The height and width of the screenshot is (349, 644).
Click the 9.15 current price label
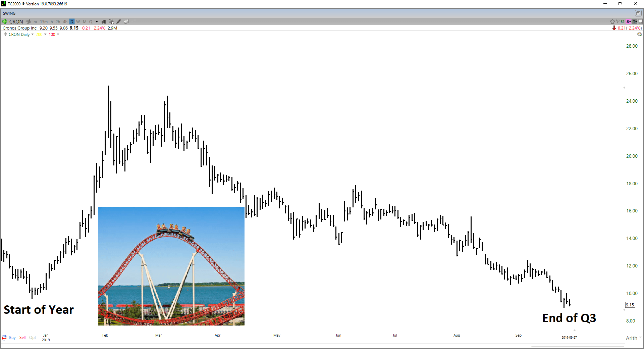(x=630, y=305)
